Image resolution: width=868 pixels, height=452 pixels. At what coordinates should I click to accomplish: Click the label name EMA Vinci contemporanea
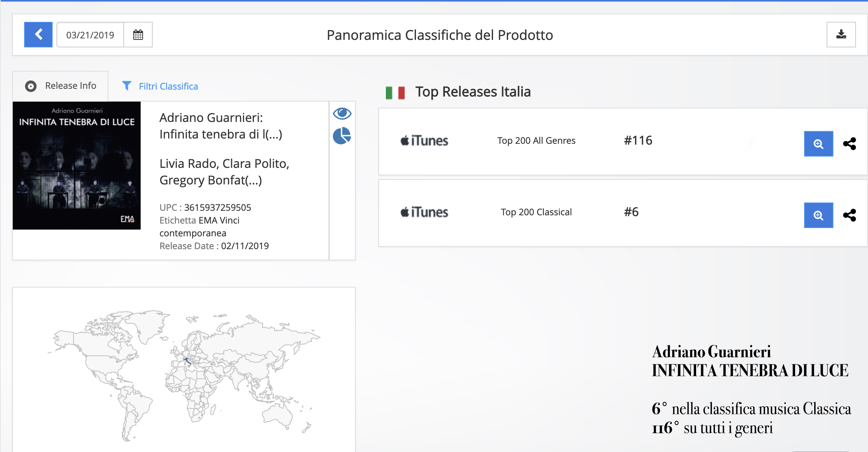(x=199, y=227)
